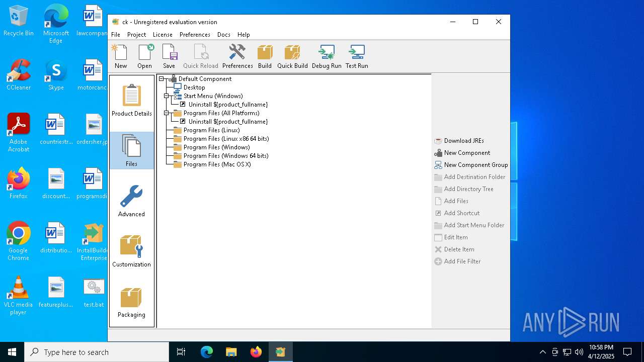This screenshot has width=644, height=362.
Task: Save the project with Save icon
Action: coord(169,56)
